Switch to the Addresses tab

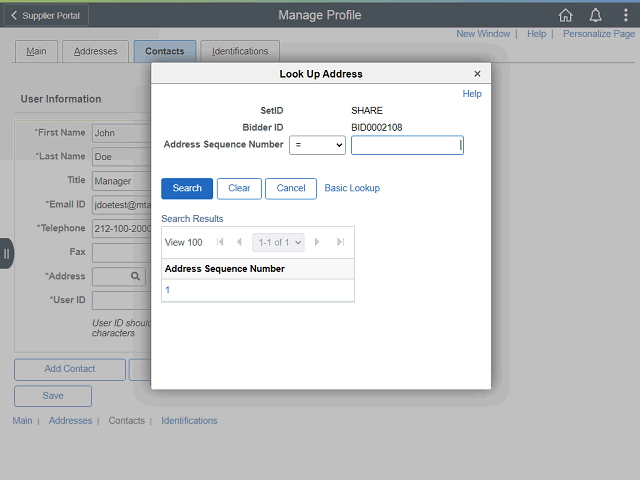click(96, 51)
